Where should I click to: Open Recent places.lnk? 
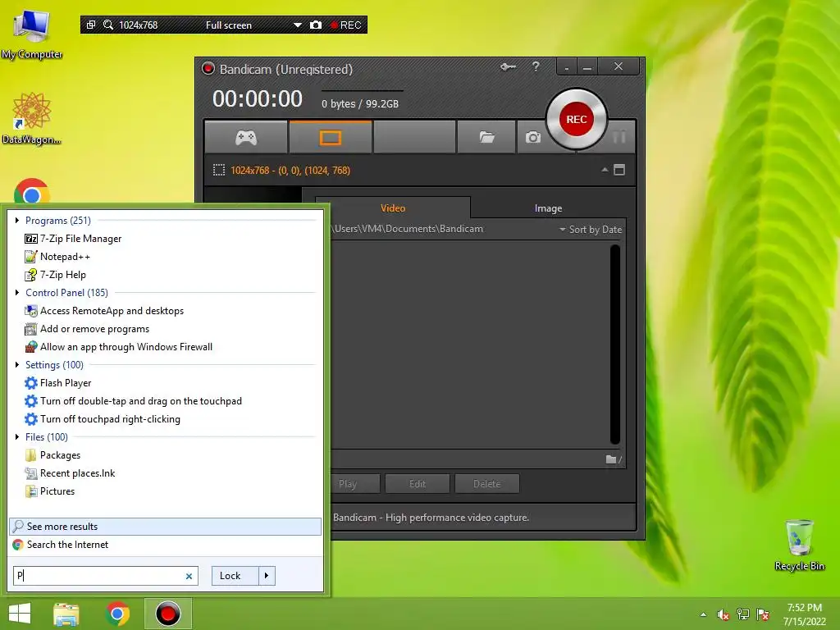coord(70,473)
